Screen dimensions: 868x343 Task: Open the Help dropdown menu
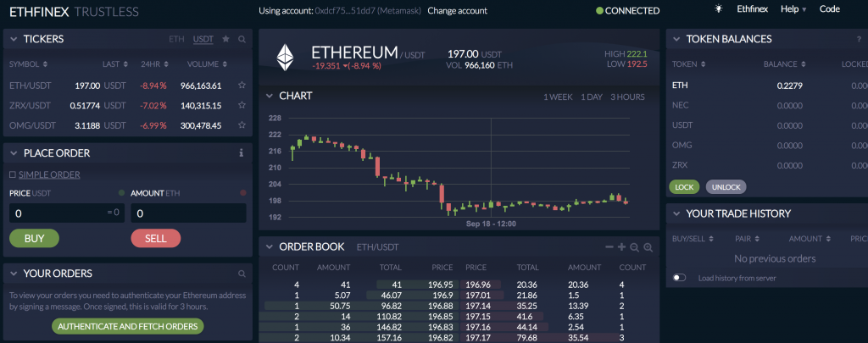(x=793, y=8)
